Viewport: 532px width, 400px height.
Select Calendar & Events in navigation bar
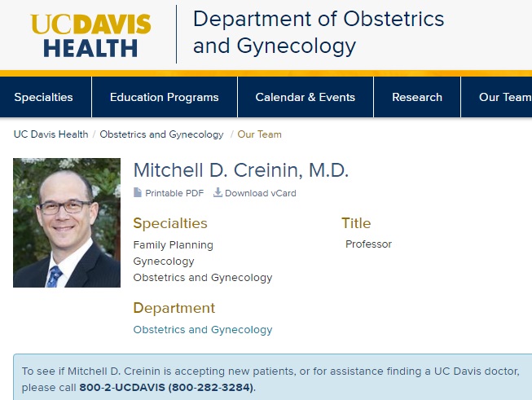pos(306,98)
